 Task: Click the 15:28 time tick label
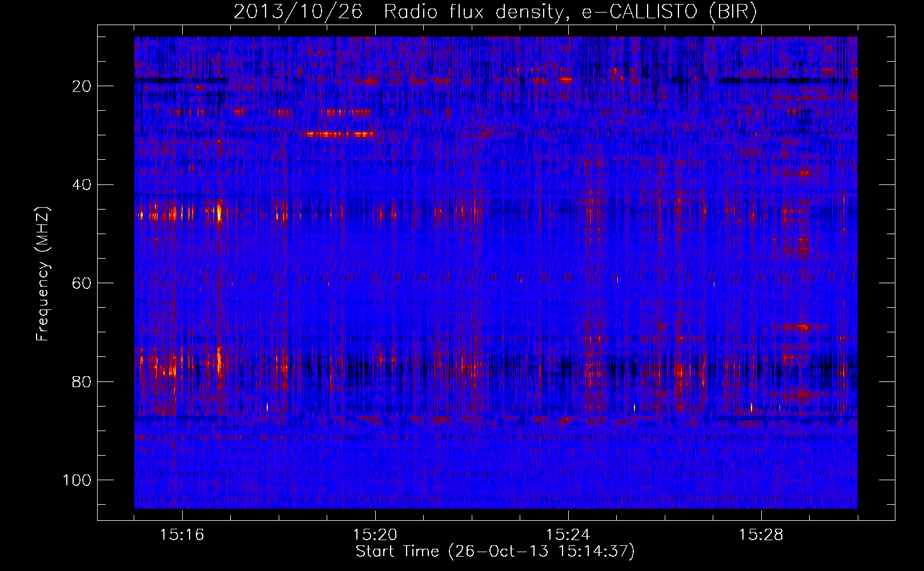tap(761, 535)
